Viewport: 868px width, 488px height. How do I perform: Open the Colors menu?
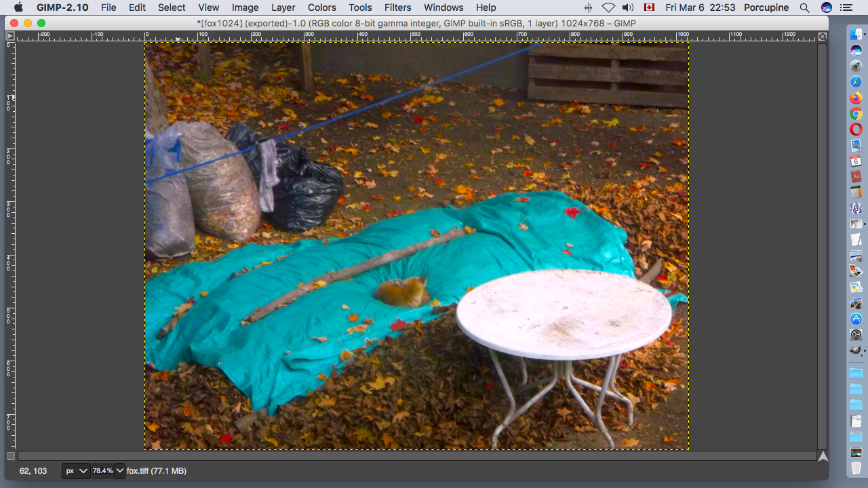tap(321, 7)
